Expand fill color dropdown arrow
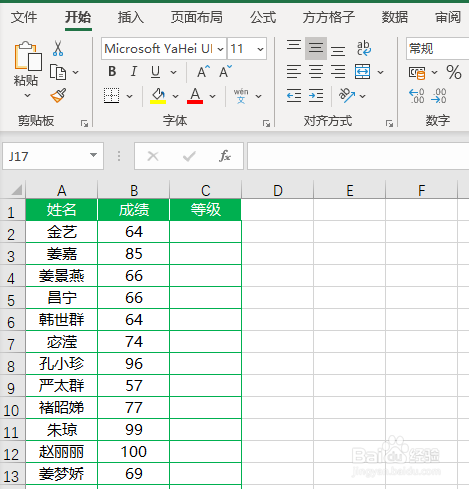Viewport: 469px width, 489px height. click(175, 96)
